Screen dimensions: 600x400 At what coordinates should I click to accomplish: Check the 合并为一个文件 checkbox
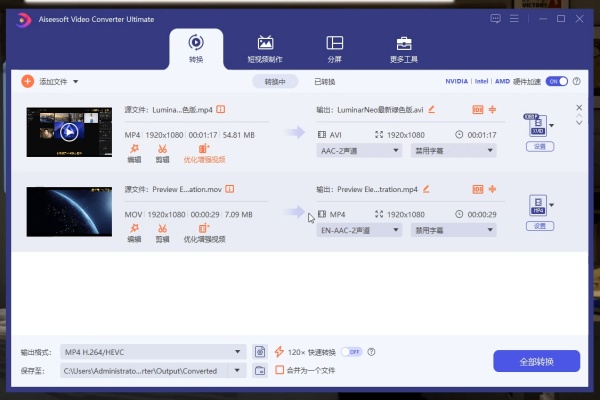click(x=280, y=370)
